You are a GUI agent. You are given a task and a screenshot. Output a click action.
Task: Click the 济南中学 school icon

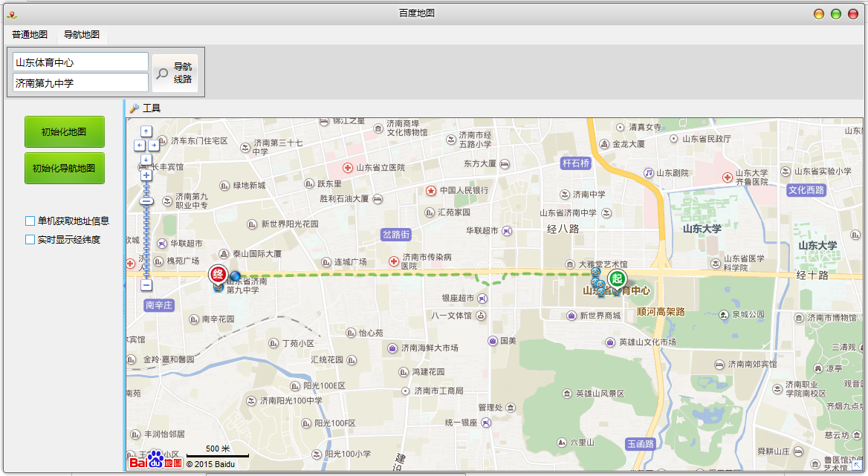pyautogui.click(x=564, y=195)
